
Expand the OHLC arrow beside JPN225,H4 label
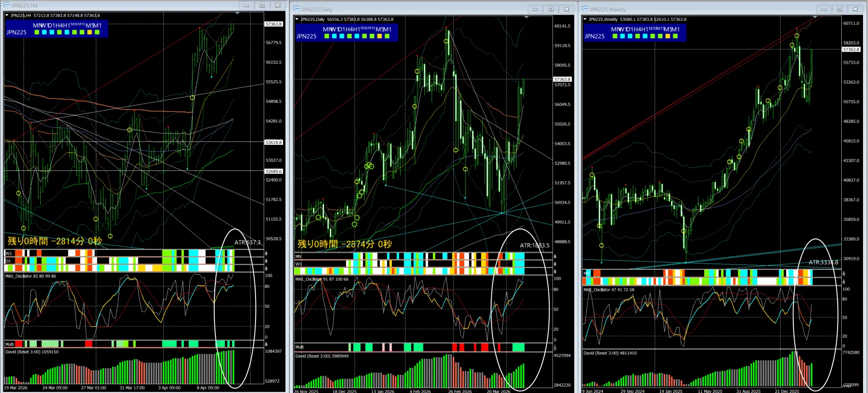tap(7, 15)
